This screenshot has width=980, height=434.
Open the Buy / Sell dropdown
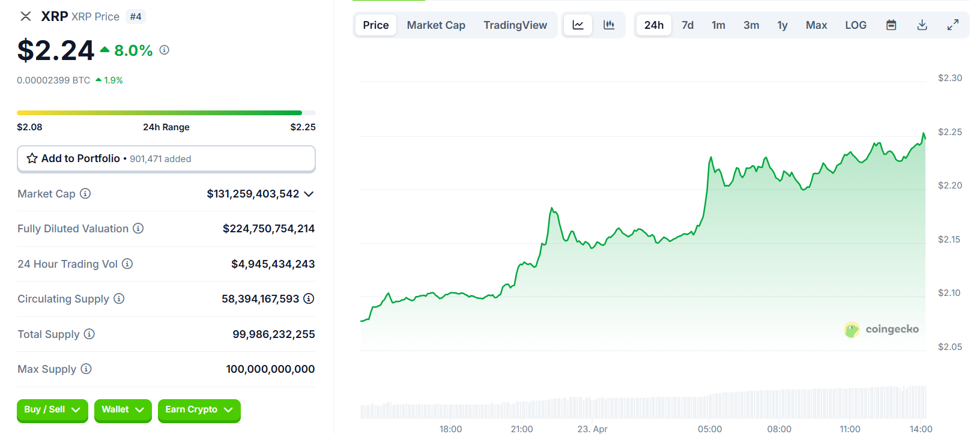click(x=52, y=410)
